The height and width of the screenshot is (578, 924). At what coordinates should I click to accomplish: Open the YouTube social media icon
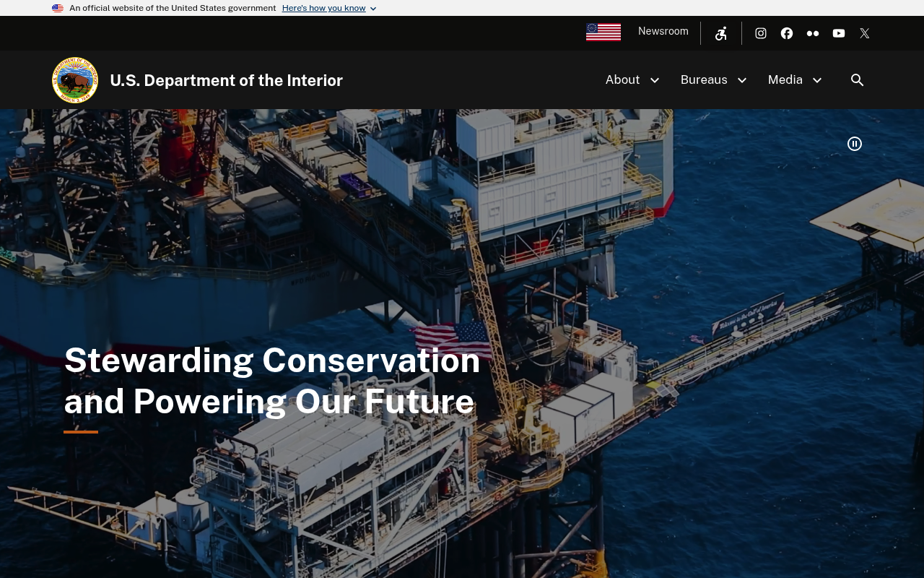[839, 33]
